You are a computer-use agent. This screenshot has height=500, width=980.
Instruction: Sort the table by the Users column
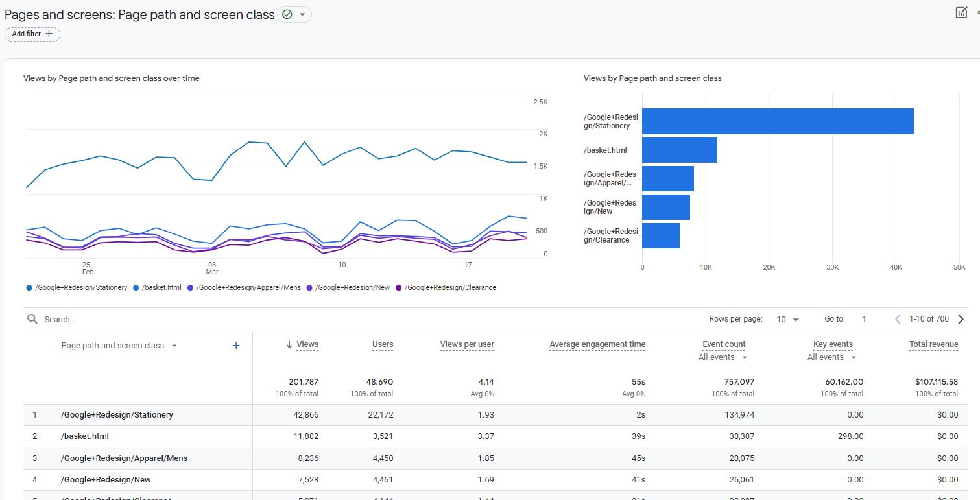(382, 344)
